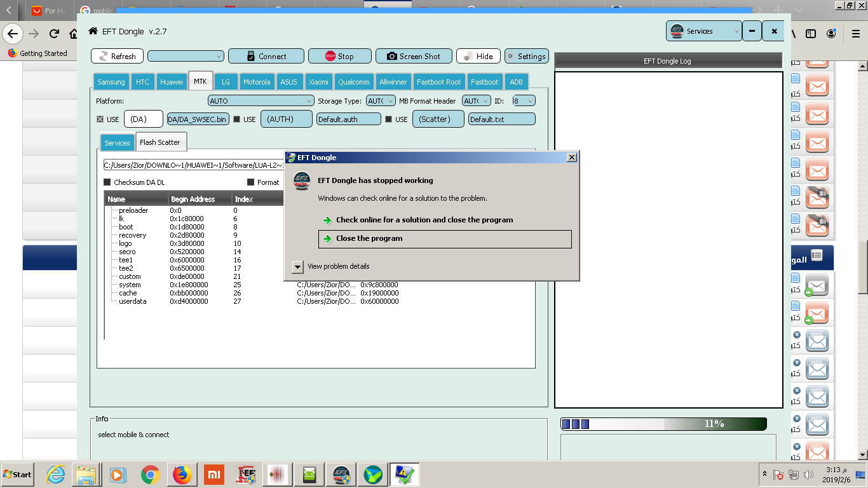868x488 pixels.
Task: Switch to the Xiaomi tab
Action: pyautogui.click(x=318, y=82)
